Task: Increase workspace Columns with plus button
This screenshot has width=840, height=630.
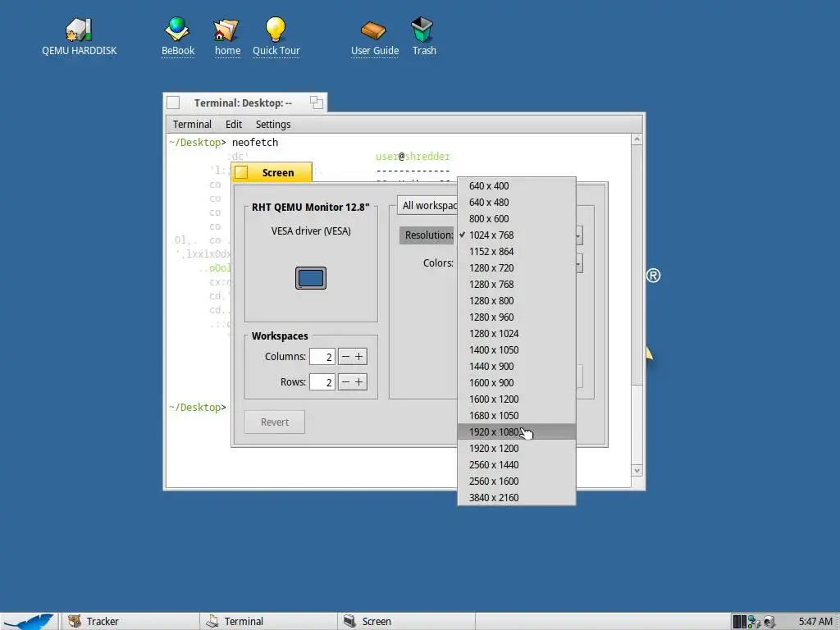Action: pos(359,356)
